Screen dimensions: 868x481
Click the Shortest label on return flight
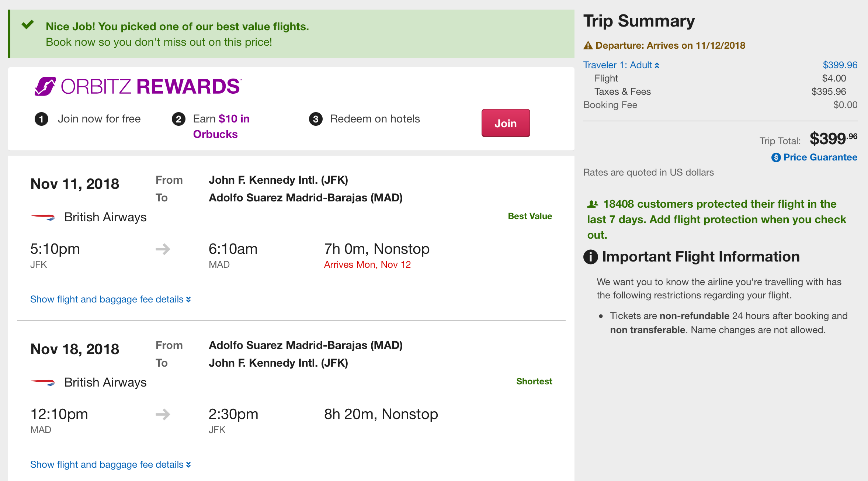tap(534, 381)
